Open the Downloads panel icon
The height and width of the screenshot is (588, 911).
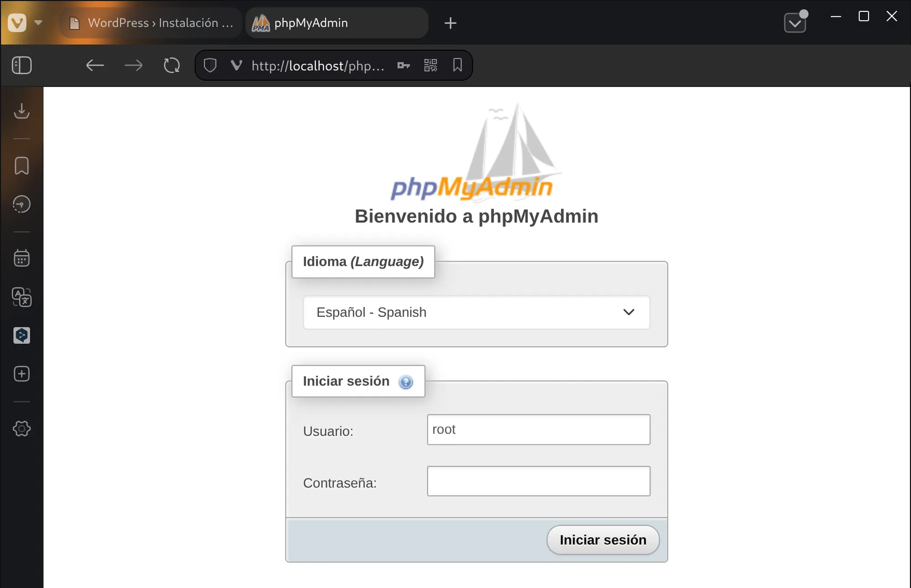[21, 111]
